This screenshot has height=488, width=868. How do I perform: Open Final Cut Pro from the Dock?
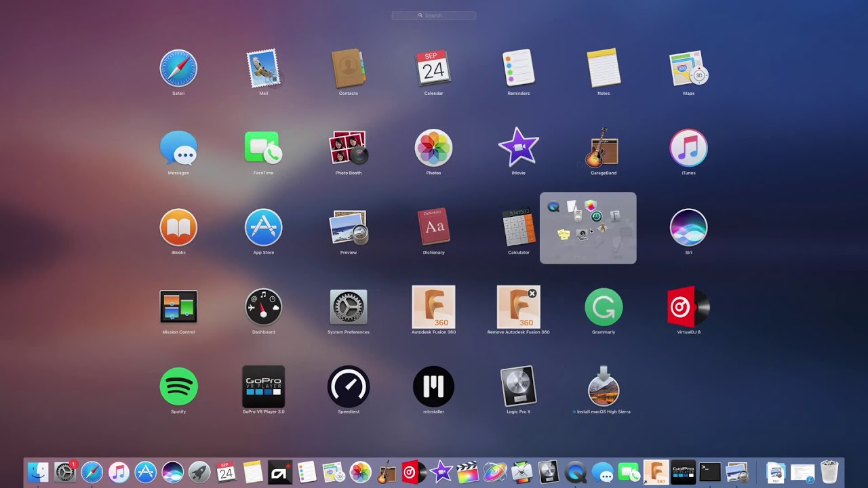[x=467, y=472]
